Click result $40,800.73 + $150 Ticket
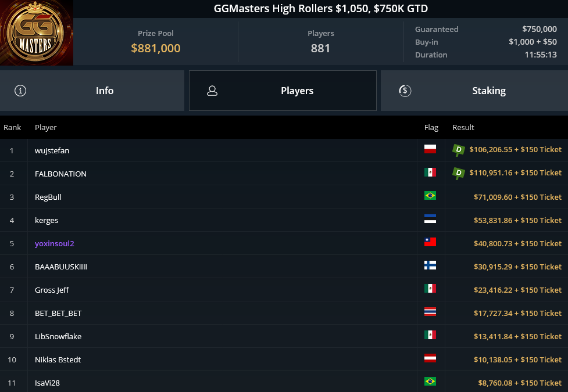The image size is (568, 392). 517,243
